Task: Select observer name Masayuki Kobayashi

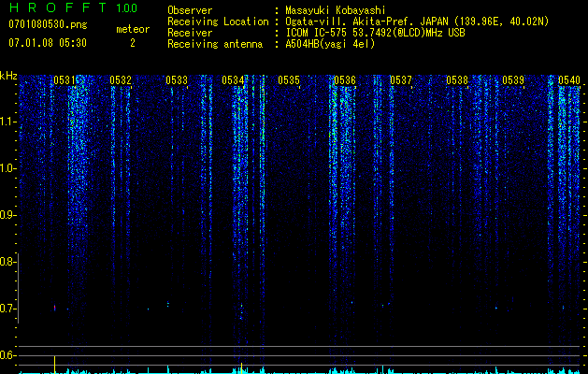Action: pos(336,10)
